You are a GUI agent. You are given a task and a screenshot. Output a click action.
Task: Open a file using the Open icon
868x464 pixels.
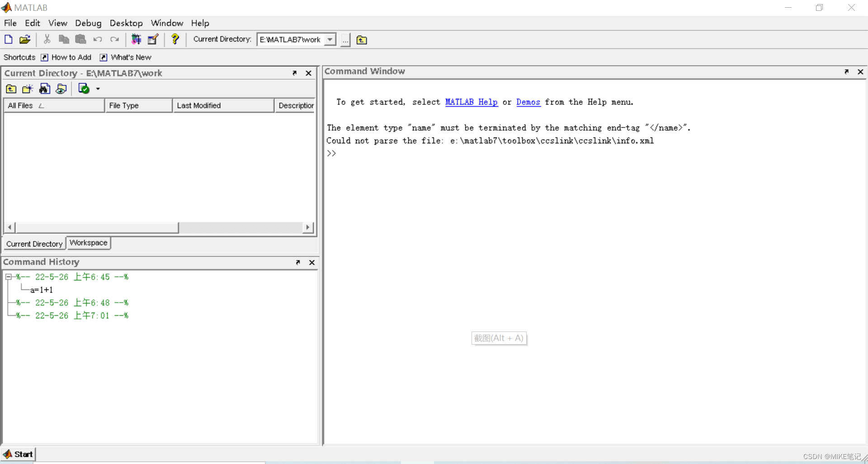tap(25, 39)
